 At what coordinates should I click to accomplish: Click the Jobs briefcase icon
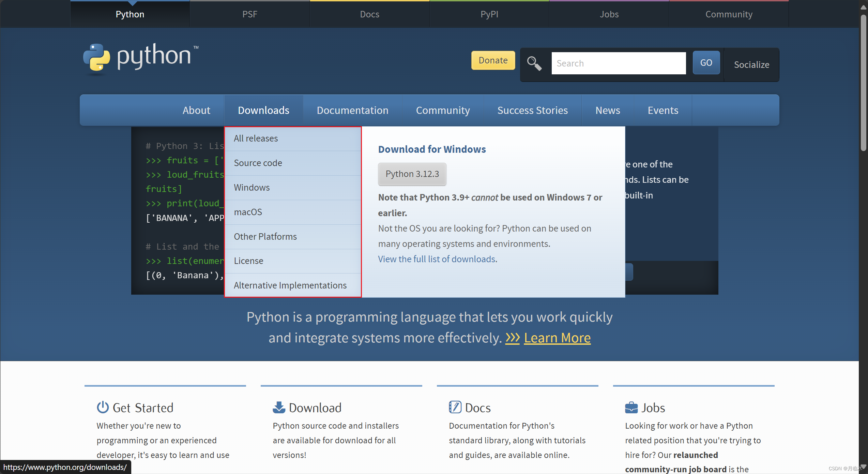click(x=631, y=407)
